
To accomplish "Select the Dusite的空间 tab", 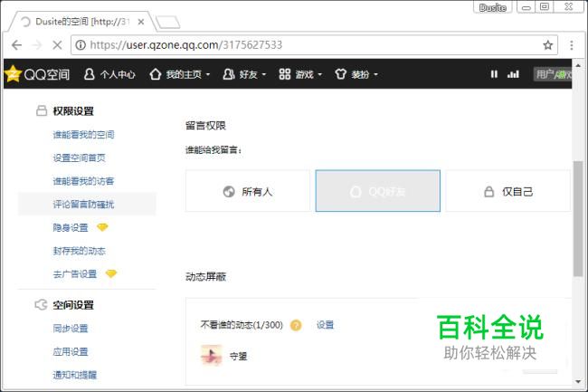I will click(81, 22).
